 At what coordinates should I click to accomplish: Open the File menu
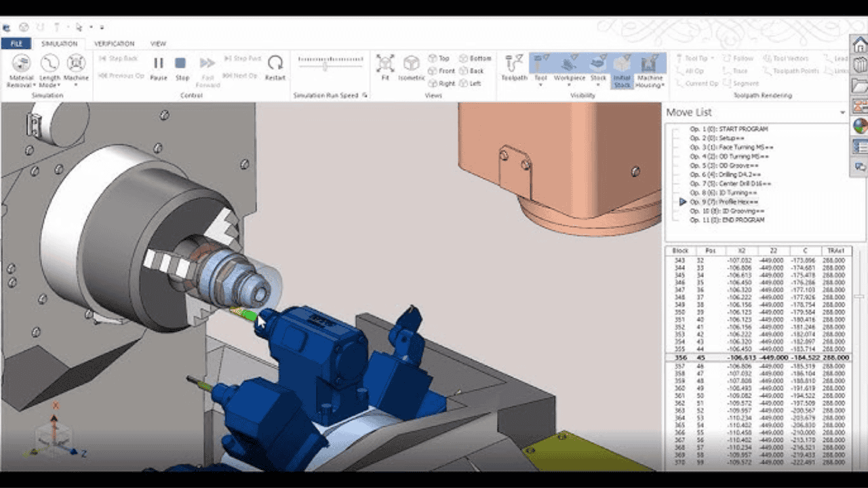[16, 43]
